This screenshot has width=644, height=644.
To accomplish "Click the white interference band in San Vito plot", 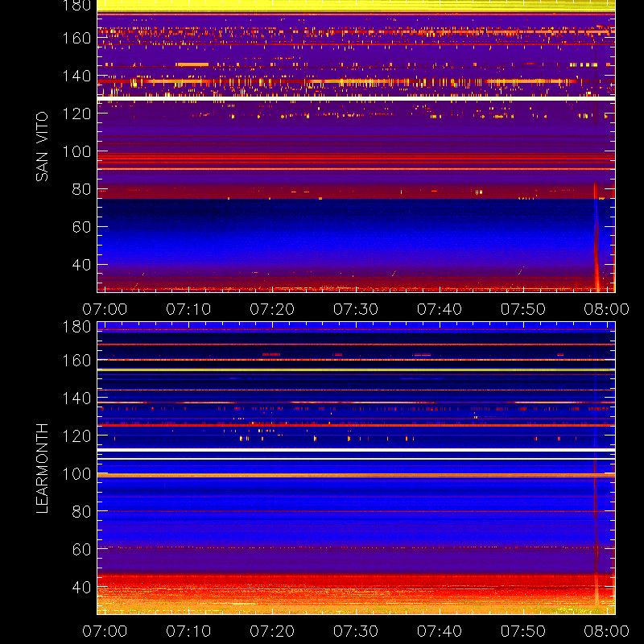I will (x=356, y=98).
